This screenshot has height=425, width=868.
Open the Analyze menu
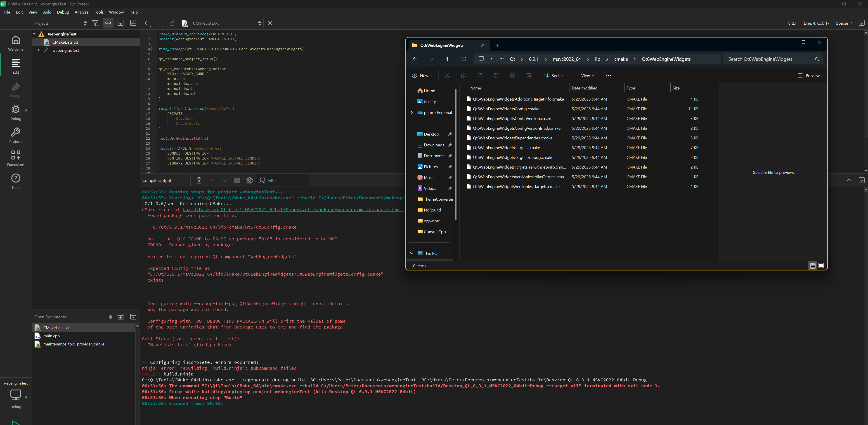click(x=81, y=12)
